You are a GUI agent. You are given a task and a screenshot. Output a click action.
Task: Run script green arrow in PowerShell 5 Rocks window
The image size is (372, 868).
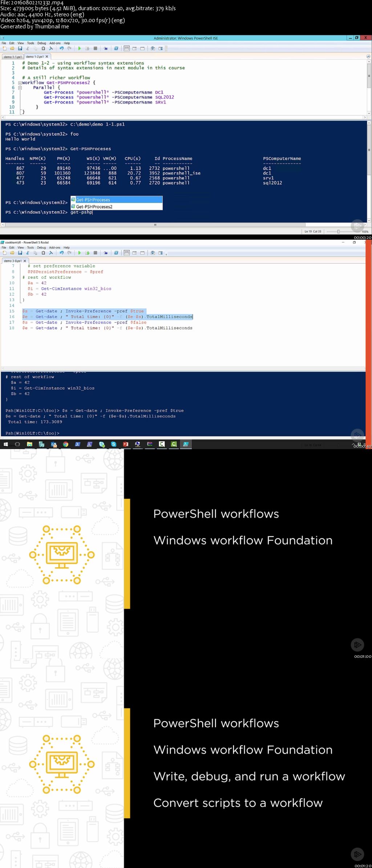[x=80, y=253]
